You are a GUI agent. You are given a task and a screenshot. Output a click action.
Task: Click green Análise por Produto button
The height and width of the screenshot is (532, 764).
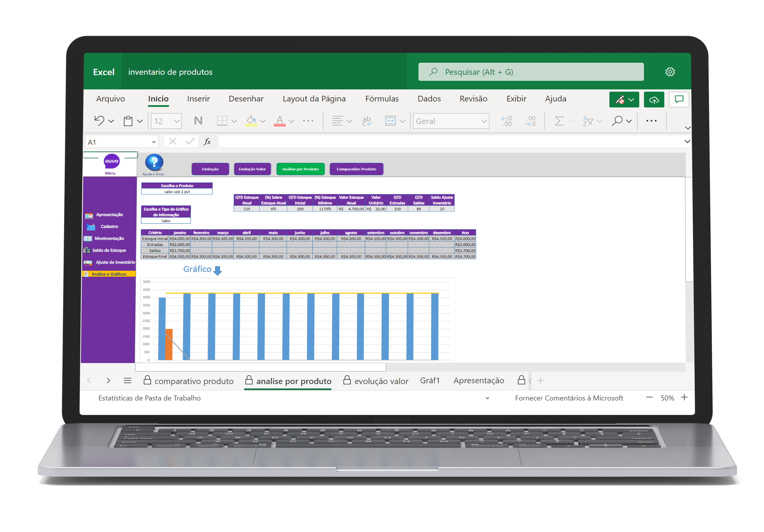tap(301, 169)
